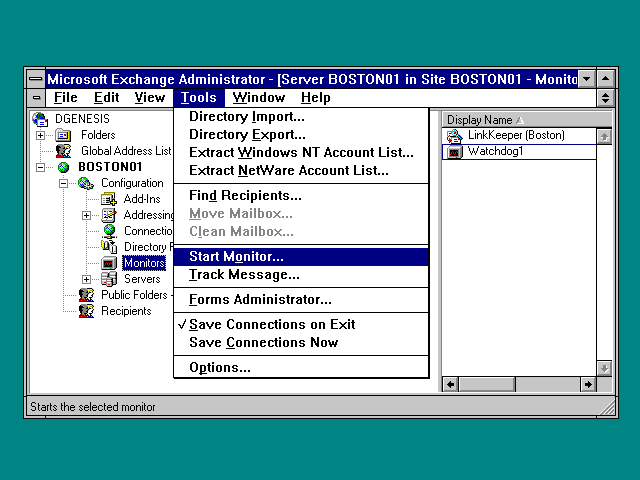Screen dimensions: 640x480
Task: Click the child window restore button
Action: [605, 98]
